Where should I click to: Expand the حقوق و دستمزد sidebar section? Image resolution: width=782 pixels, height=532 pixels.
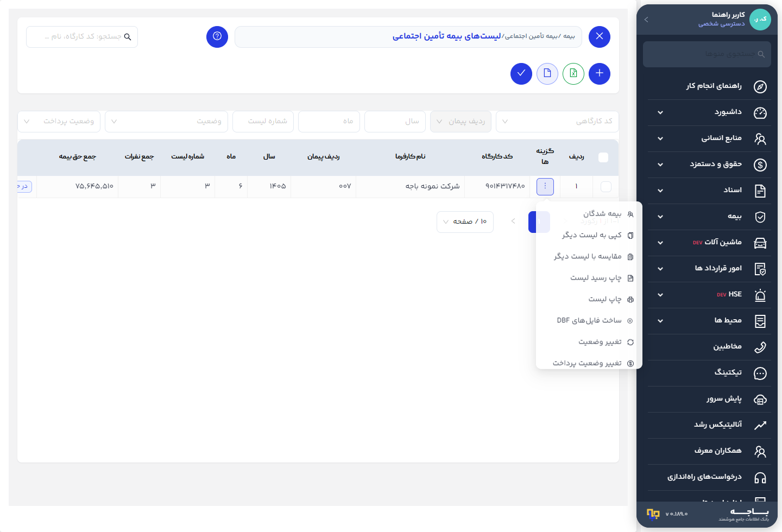(660, 164)
